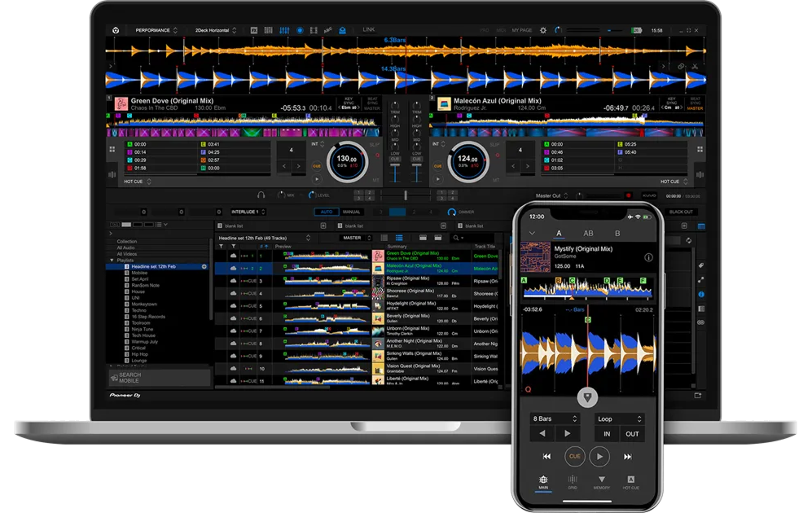Tap the MEMORY icon on phone

coord(601,482)
